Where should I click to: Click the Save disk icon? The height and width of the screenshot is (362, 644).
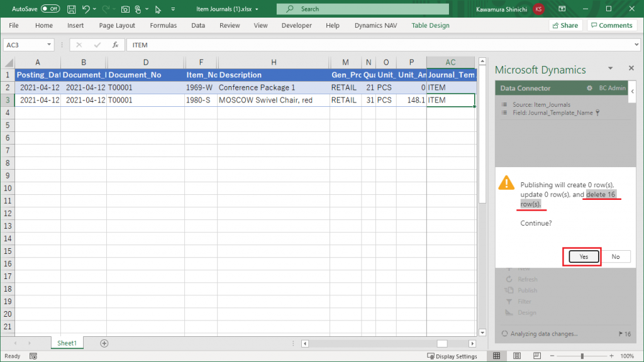pyautogui.click(x=72, y=9)
